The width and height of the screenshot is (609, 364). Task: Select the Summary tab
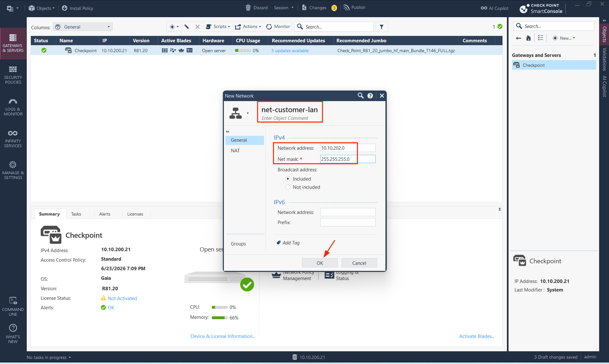[x=49, y=214]
